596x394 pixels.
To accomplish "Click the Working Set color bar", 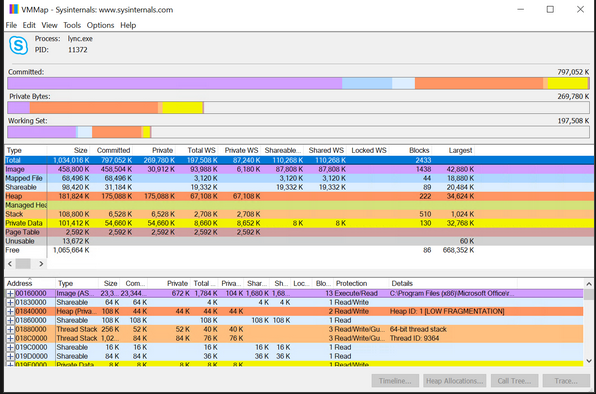I will tap(298, 132).
